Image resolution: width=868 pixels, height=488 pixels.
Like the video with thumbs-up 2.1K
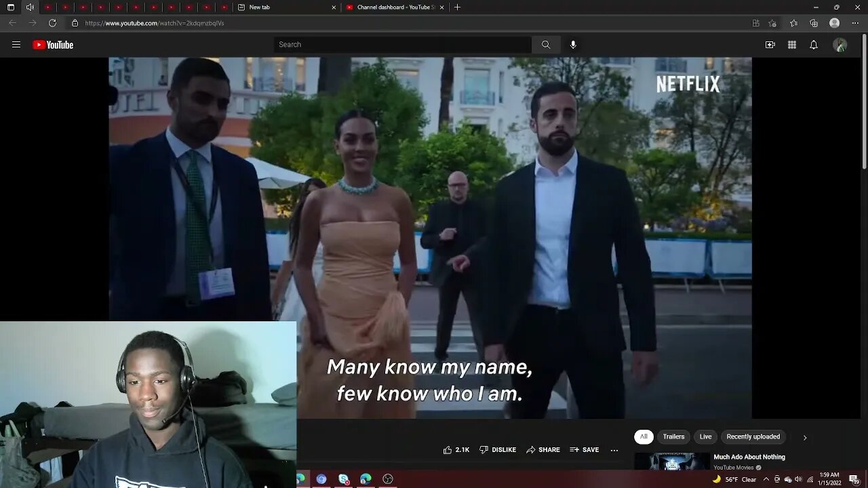click(456, 449)
